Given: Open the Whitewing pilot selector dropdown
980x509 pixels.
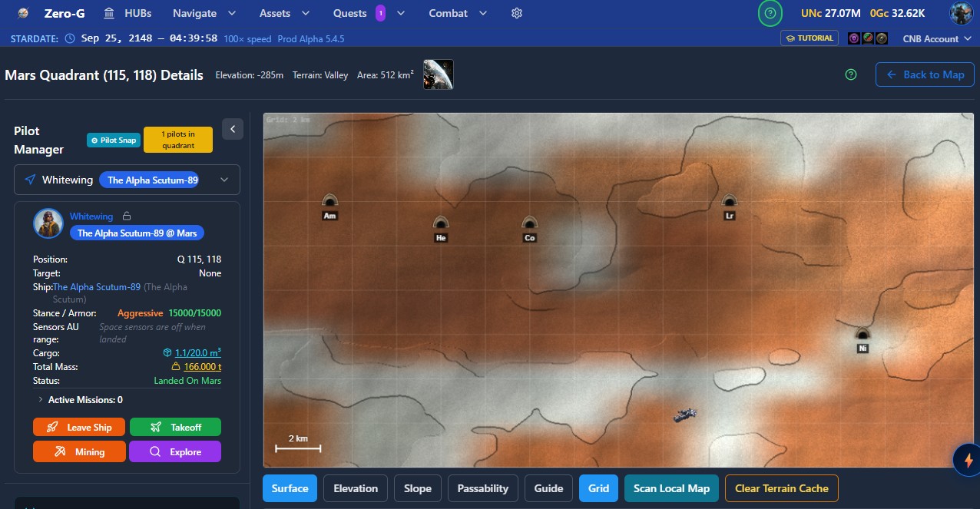Looking at the screenshot, I should point(127,180).
